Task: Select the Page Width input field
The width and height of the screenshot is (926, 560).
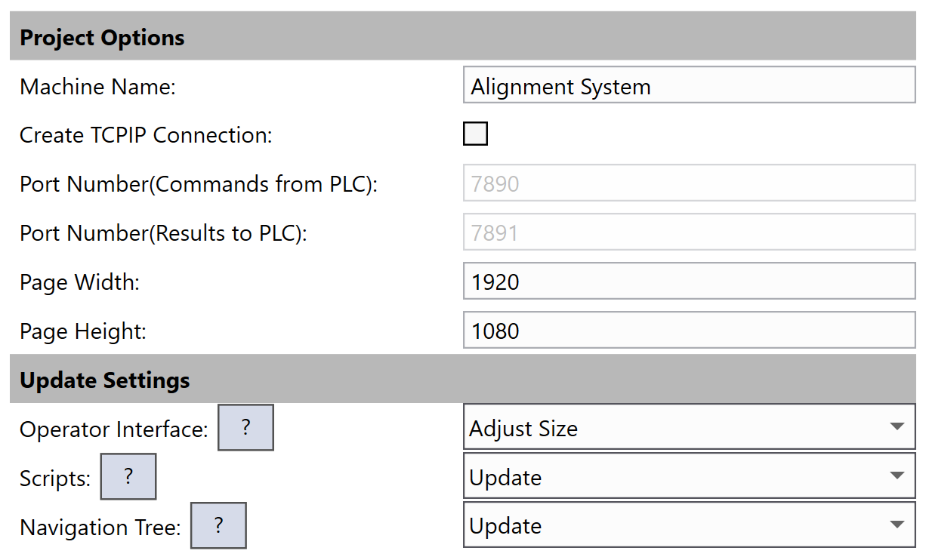Action: click(x=688, y=282)
